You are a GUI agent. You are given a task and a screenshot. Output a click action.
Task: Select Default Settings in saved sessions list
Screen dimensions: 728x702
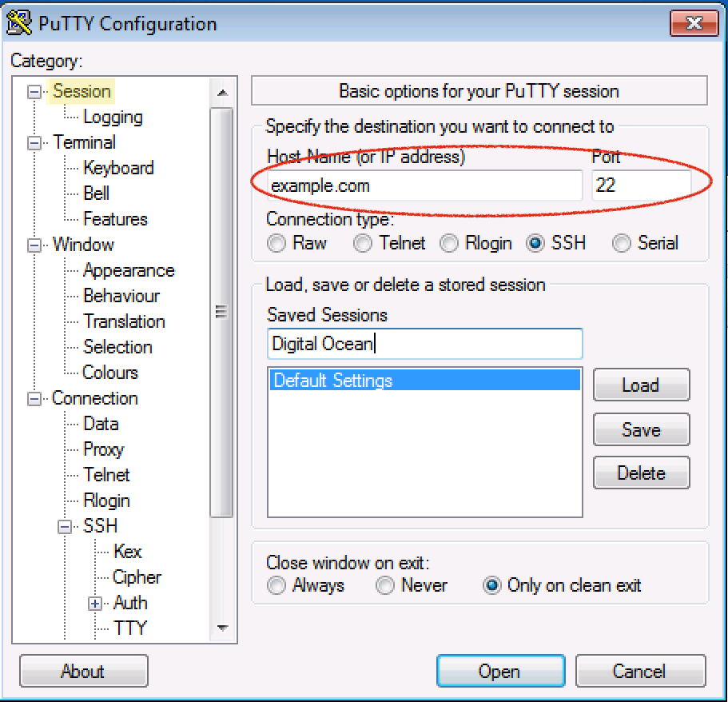coord(424,381)
